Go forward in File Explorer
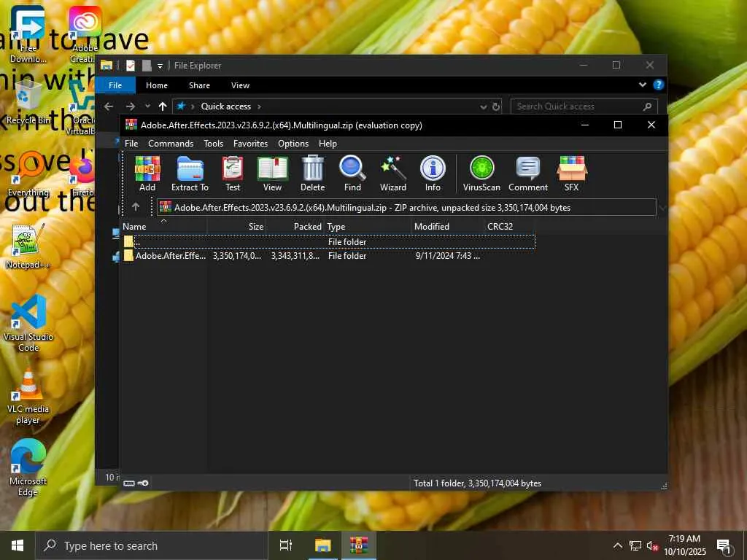The height and width of the screenshot is (560, 747). tap(130, 106)
